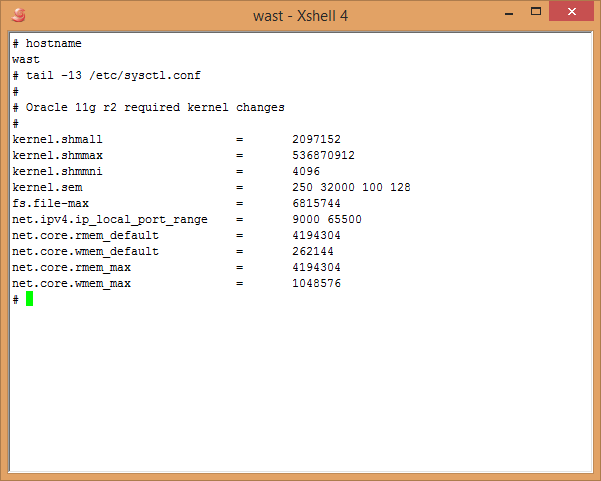Click the Xshell app icon in title bar
Image resolution: width=601 pixels, height=481 pixels.
tap(18, 14)
